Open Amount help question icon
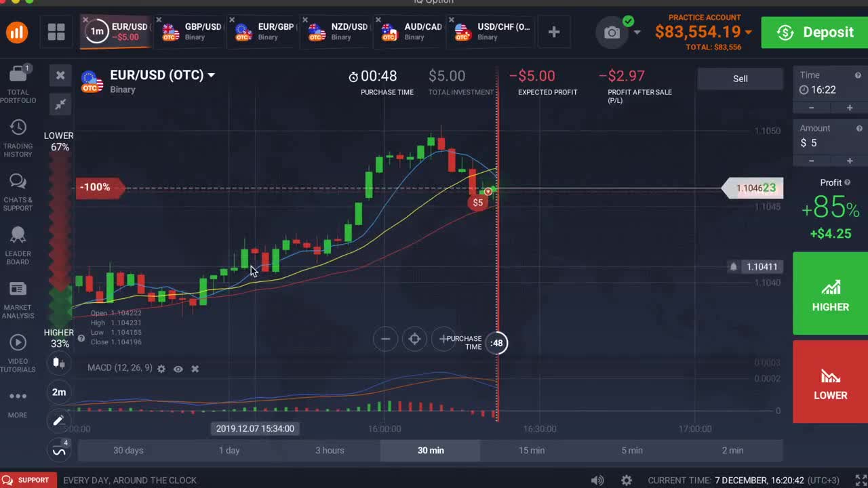The image size is (868, 488). (859, 128)
